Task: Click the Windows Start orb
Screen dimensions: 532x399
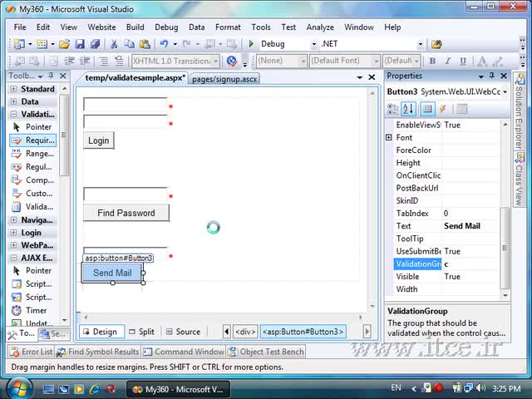Action: [x=20, y=389]
